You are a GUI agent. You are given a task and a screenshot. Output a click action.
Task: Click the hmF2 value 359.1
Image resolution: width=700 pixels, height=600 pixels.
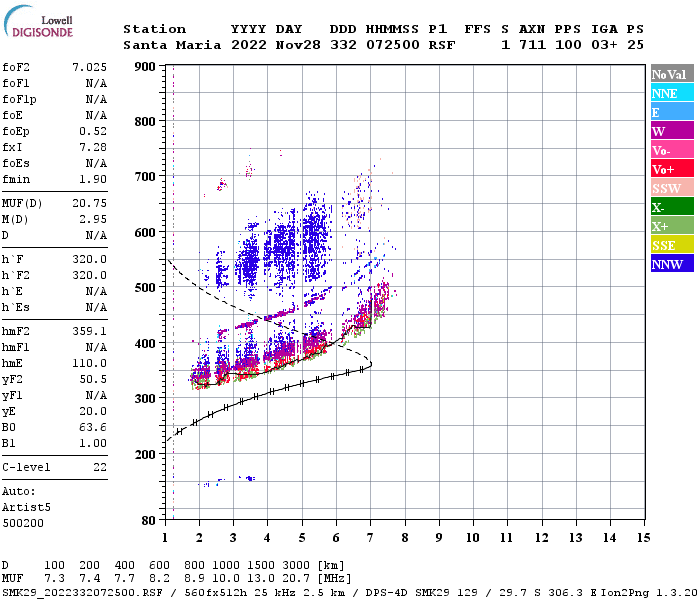(x=89, y=331)
